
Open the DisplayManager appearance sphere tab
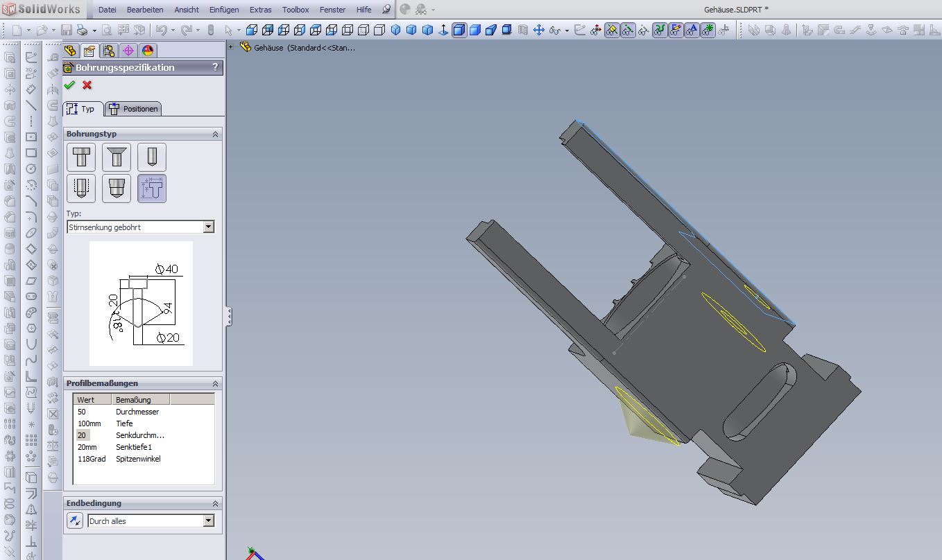pos(147,51)
